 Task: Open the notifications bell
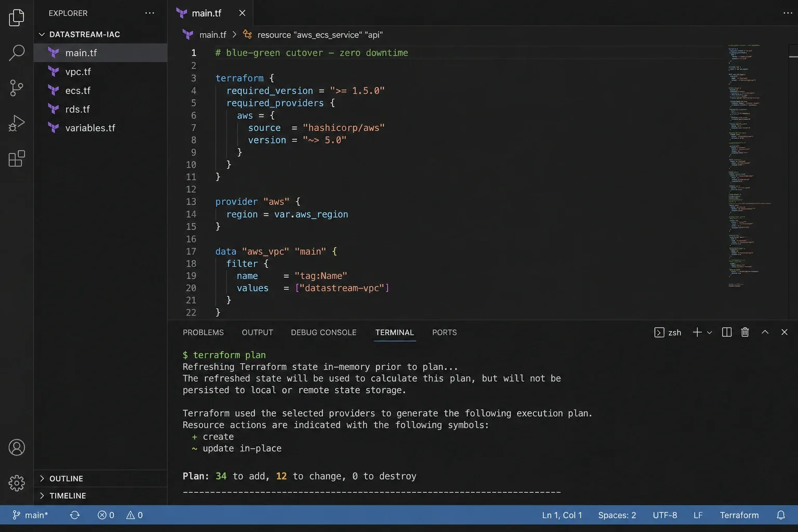[x=781, y=515]
